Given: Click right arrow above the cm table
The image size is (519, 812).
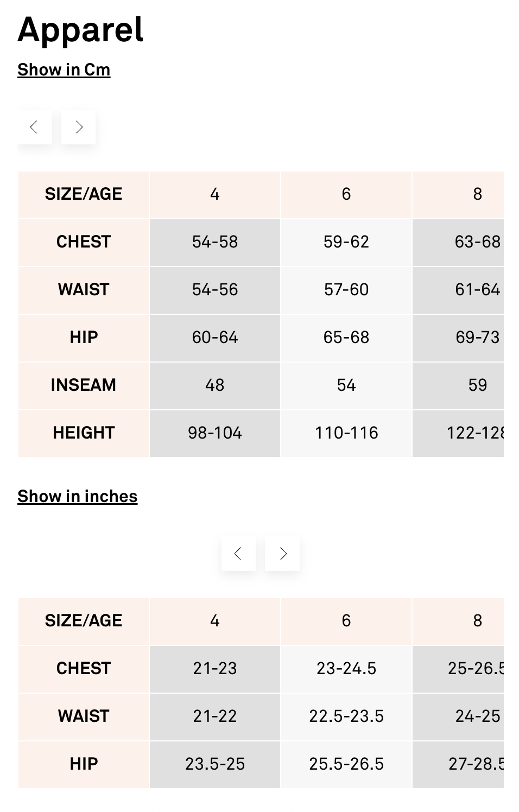Looking at the screenshot, I should pos(79,128).
